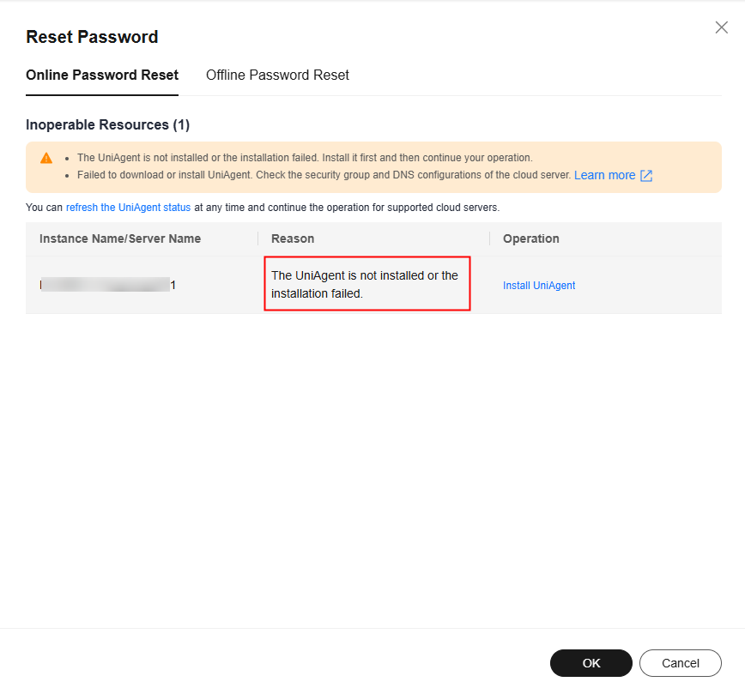The height and width of the screenshot is (700, 745).
Task: Click the highlighted UniAgent not installed reason
Action: tap(366, 284)
